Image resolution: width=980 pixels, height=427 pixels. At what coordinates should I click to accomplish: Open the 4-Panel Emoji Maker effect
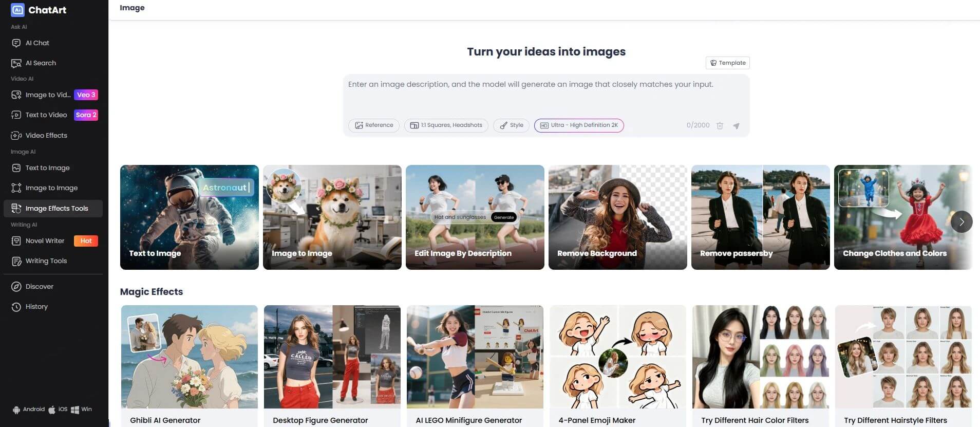click(618, 366)
